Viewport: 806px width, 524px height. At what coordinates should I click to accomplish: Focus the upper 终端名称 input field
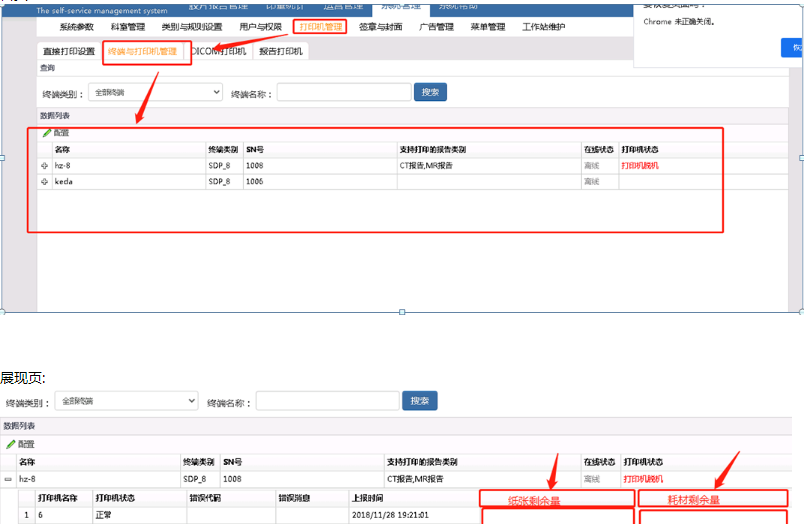click(x=343, y=92)
